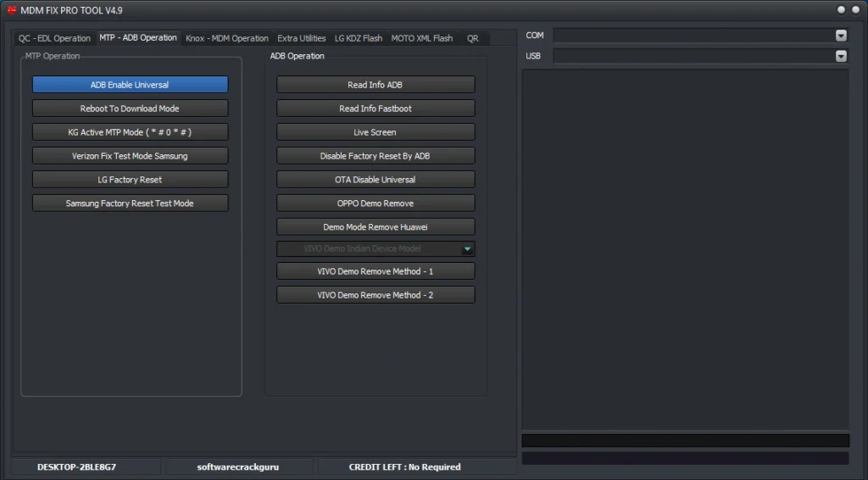Viewport: 868px width, 480px height.
Task: Click Verizon Fix Test Mode Samsung
Action: coord(130,156)
